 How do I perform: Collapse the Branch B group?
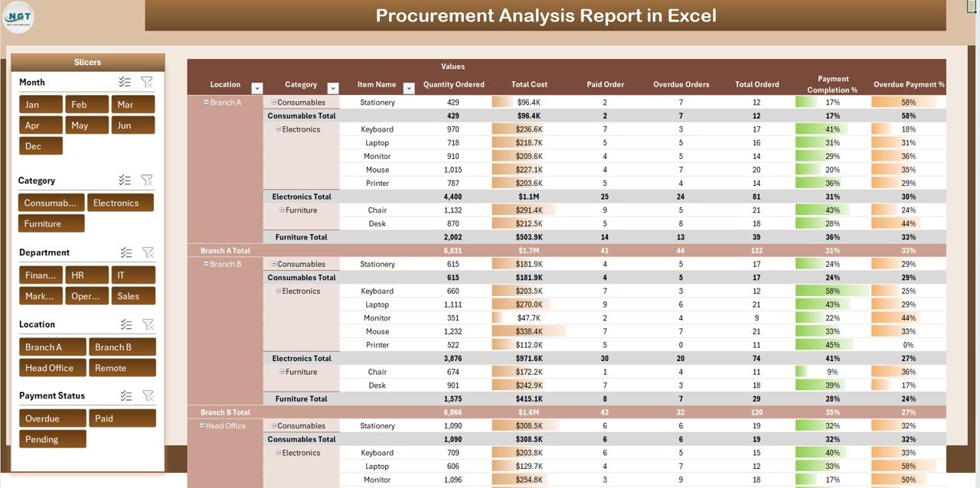206,264
